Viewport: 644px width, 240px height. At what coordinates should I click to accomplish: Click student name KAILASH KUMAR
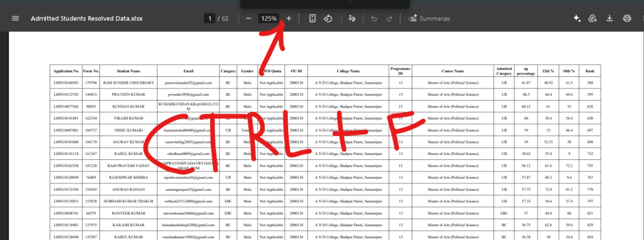point(128,226)
